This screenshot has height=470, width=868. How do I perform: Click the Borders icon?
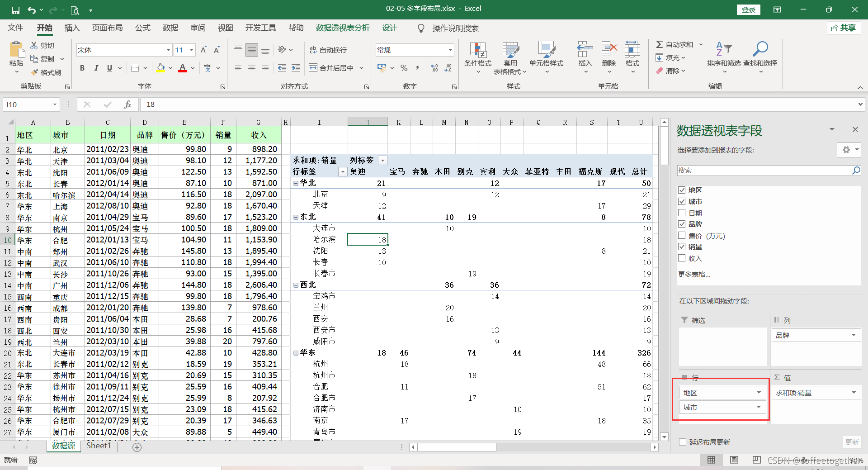pyautogui.click(x=135, y=68)
